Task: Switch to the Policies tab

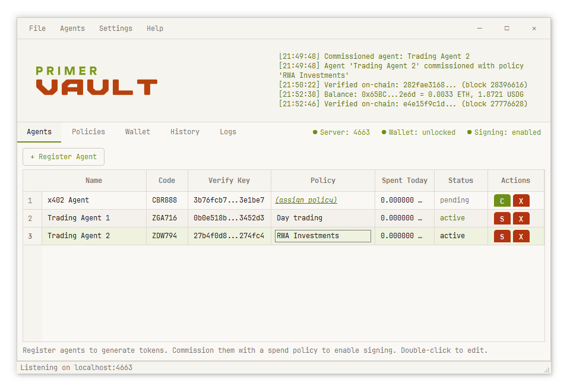Action: tap(88, 132)
